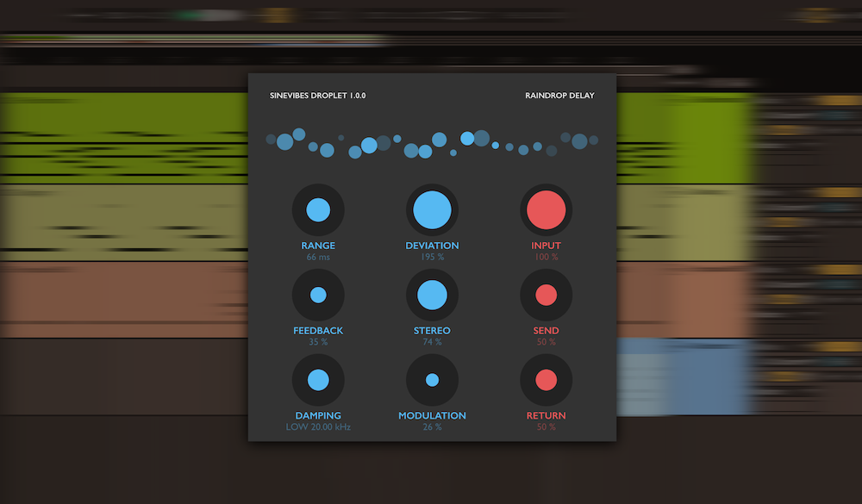Viewport: 862px width, 504px height.
Task: Click the Stereo knob
Action: tap(432, 296)
